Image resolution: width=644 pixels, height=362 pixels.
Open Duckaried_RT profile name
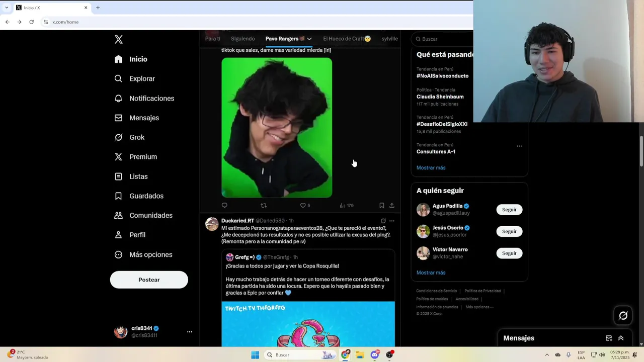237,221
